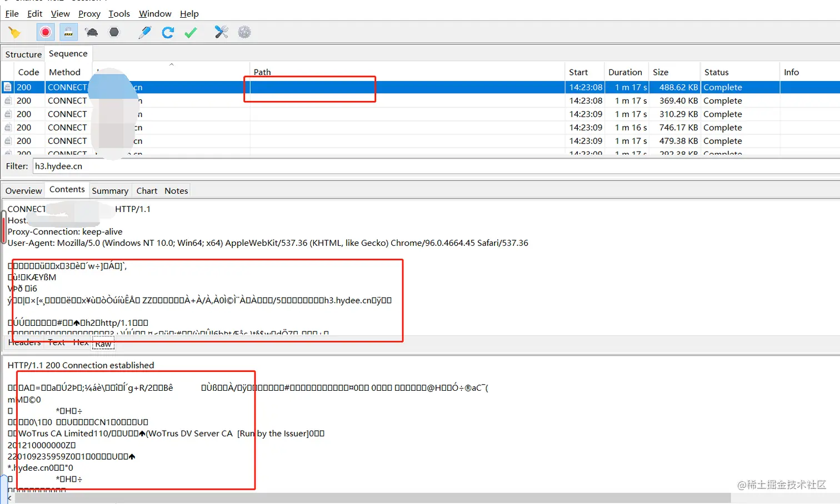This screenshot has height=504, width=840.
Task: Click the document icon of the 479.38 KB row
Action: pyautogui.click(x=8, y=141)
